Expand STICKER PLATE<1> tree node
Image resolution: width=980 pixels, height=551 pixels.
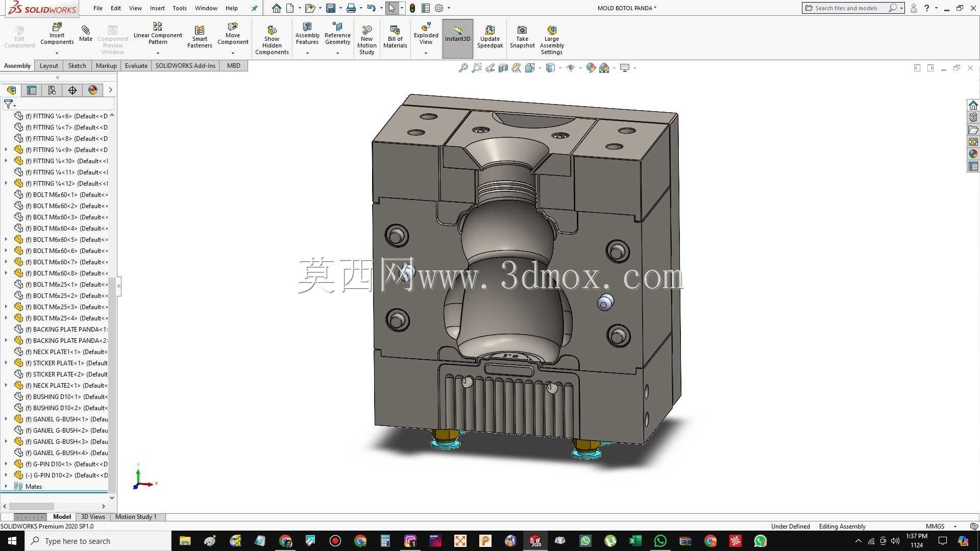point(6,363)
